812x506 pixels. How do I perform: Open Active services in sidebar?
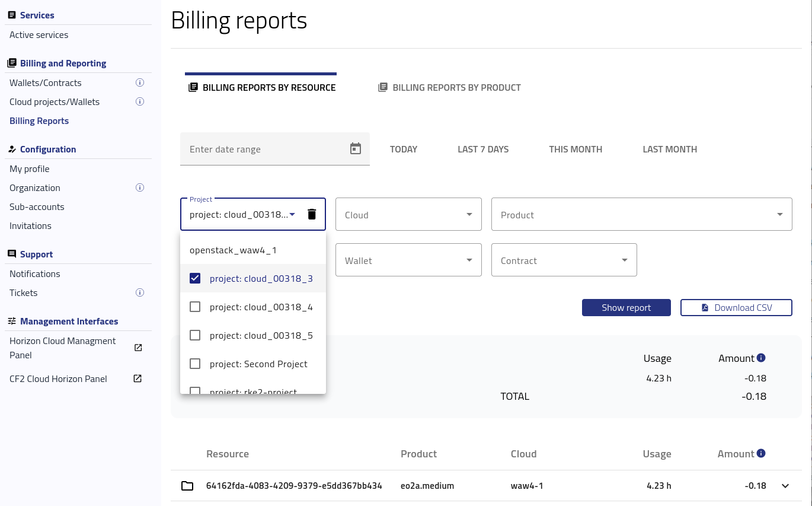pos(39,34)
